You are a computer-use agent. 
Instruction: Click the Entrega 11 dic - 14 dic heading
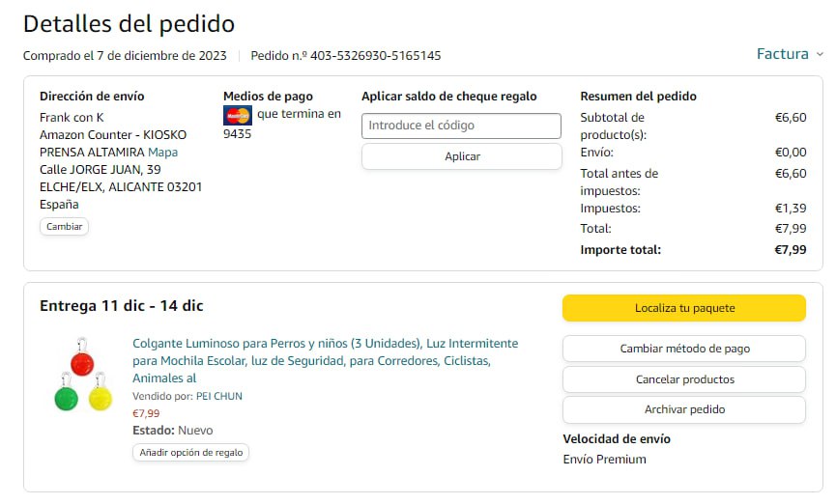[121, 306]
